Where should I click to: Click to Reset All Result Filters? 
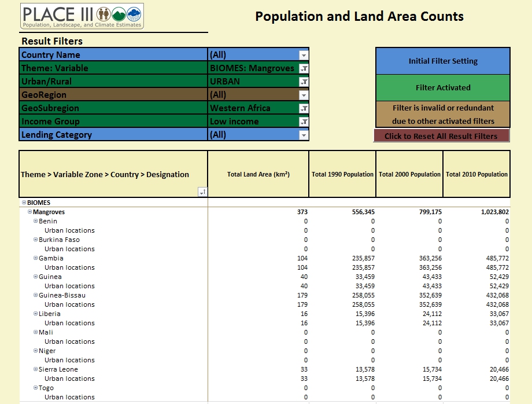[442, 136]
